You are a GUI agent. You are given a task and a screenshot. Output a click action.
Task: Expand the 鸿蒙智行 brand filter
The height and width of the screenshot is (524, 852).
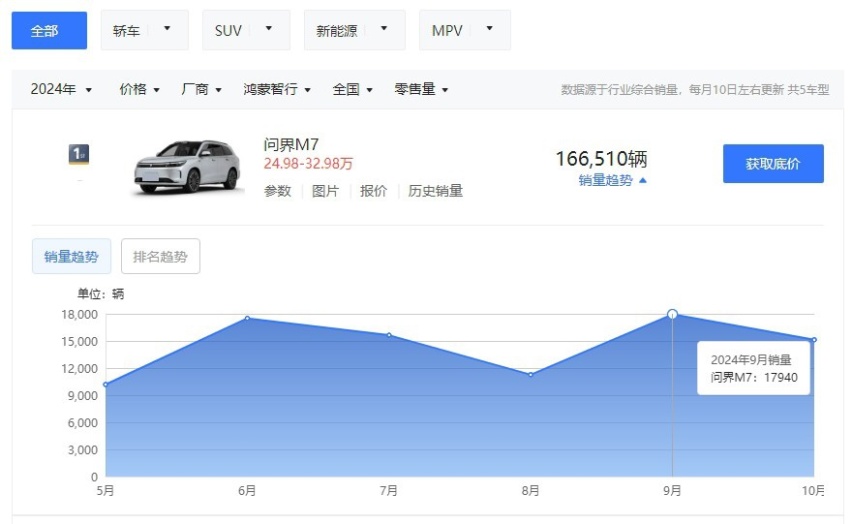coord(277,89)
